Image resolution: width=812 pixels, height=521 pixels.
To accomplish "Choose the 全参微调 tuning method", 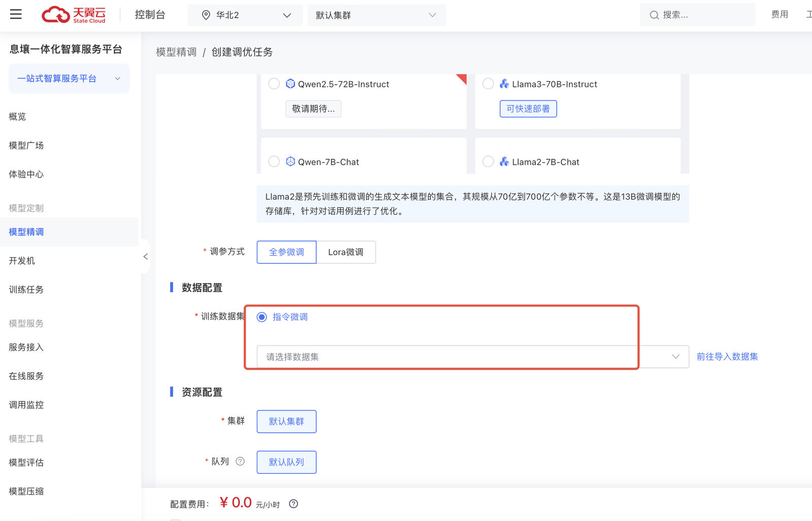I will (x=287, y=252).
